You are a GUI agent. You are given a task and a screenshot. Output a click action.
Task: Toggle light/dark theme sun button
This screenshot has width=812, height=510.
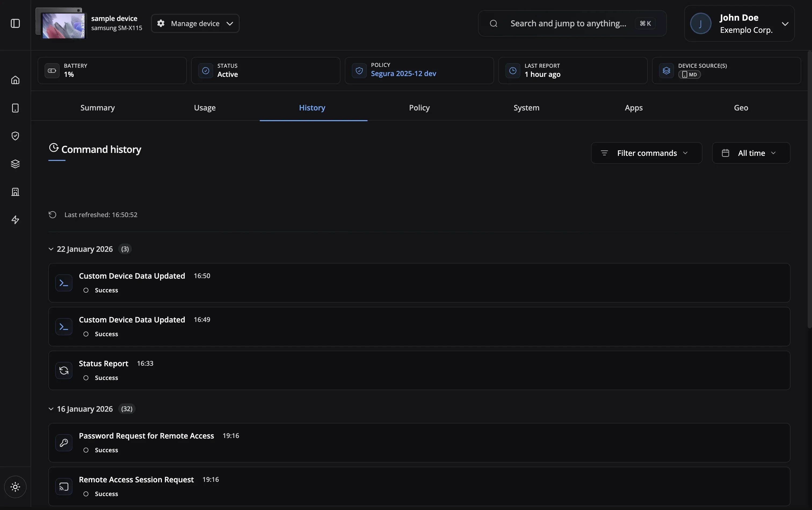pyautogui.click(x=15, y=487)
